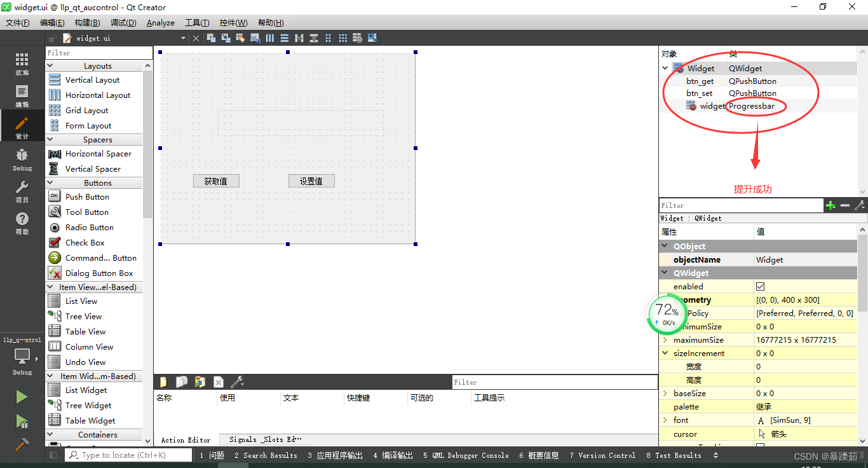Apply Lay Out Vertically in Splitter

pyautogui.click(x=314, y=38)
